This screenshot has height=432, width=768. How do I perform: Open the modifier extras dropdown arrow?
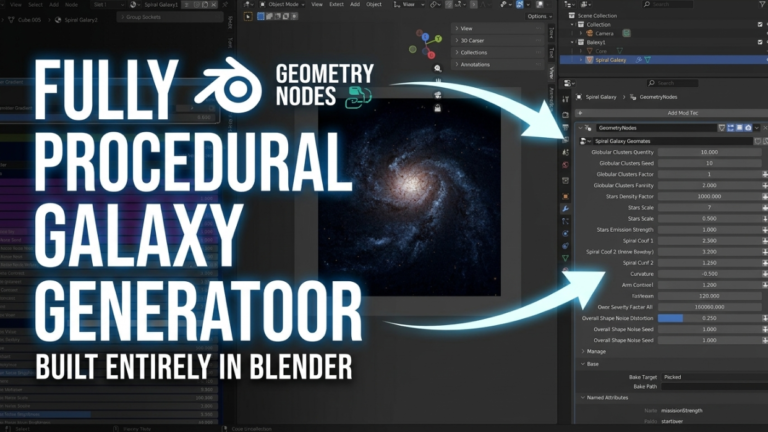[757, 128]
